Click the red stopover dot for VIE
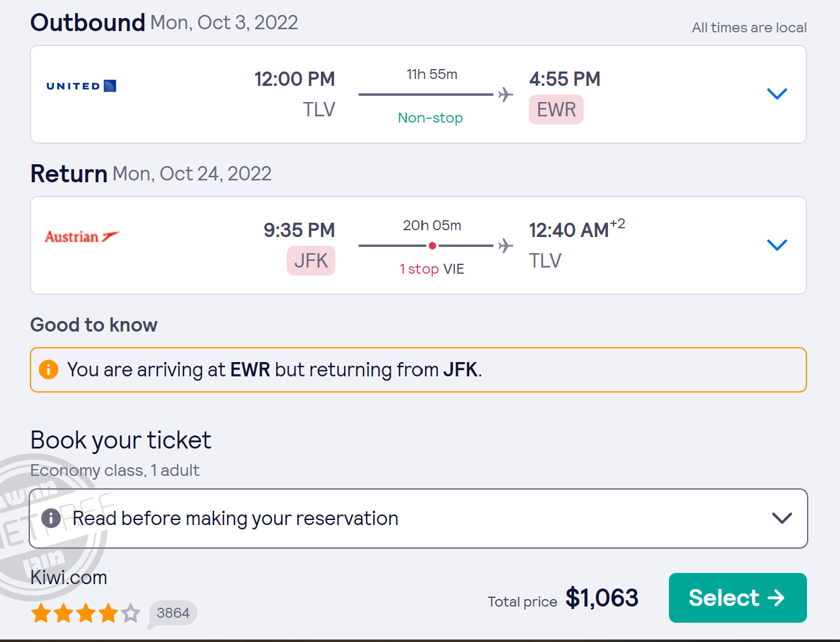The image size is (840, 642). tap(432, 246)
